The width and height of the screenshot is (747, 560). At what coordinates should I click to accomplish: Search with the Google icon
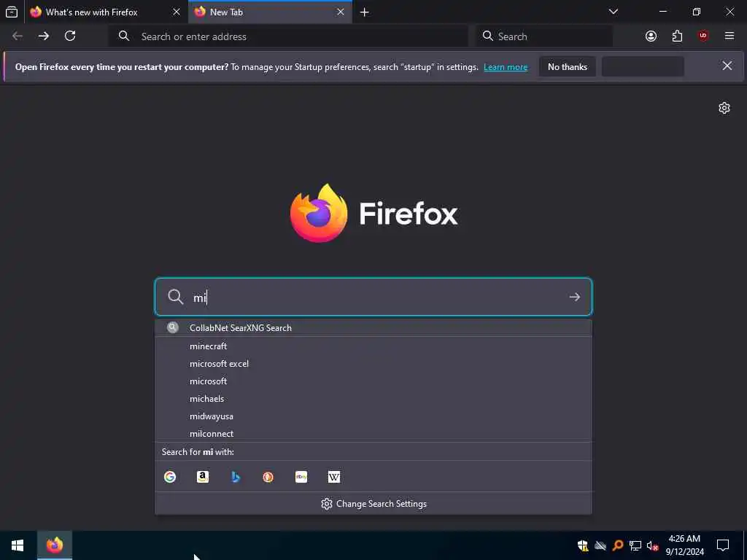coord(170,477)
